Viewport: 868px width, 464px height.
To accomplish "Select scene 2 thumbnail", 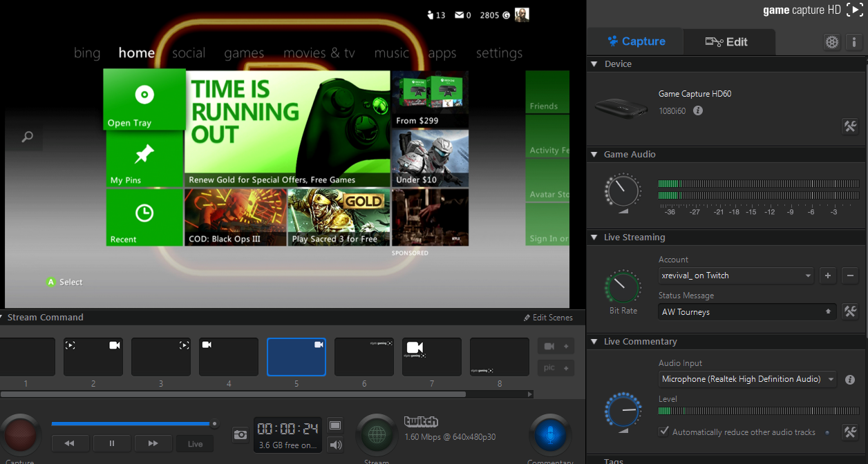I will click(x=93, y=357).
